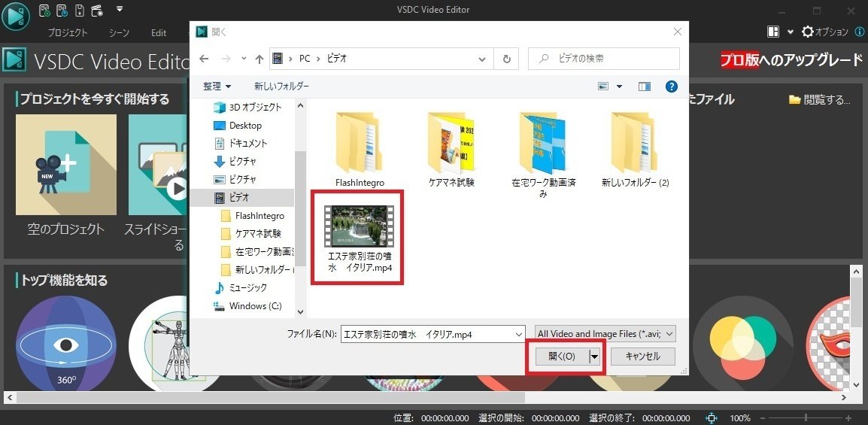
Task: Select the ケアマネ試験 folder in file list
Action: click(452, 148)
